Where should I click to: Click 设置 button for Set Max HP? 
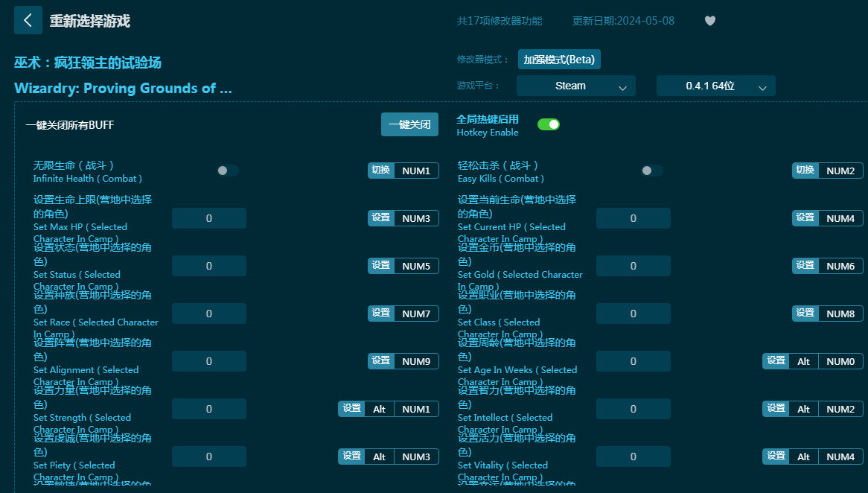click(x=381, y=218)
